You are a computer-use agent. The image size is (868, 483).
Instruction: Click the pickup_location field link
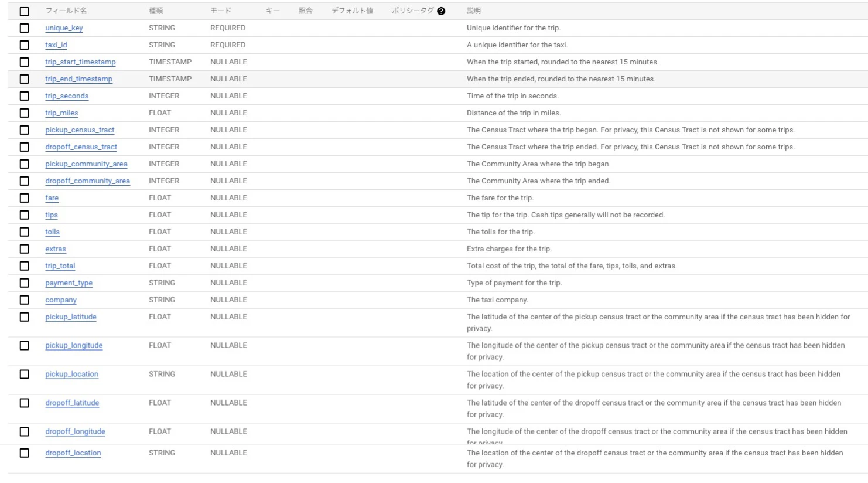pyautogui.click(x=71, y=375)
